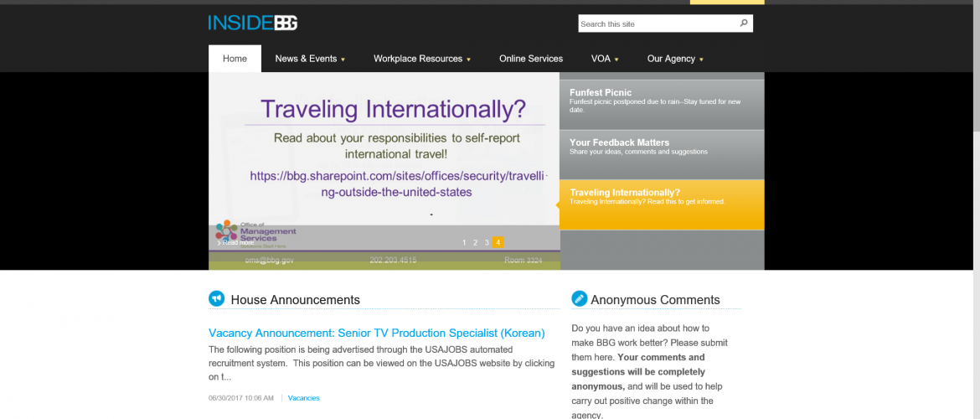This screenshot has height=419, width=980.
Task: Select slide 4 in the carousel
Action: [x=498, y=243]
